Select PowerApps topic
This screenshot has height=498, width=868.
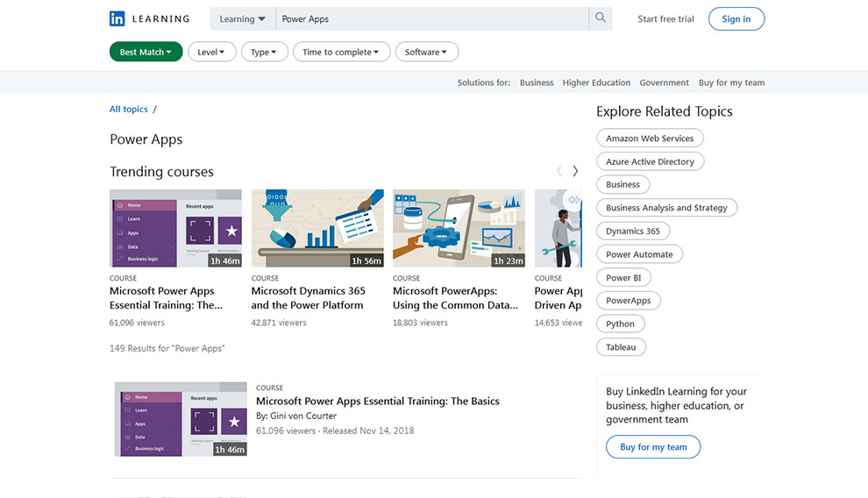[629, 301]
